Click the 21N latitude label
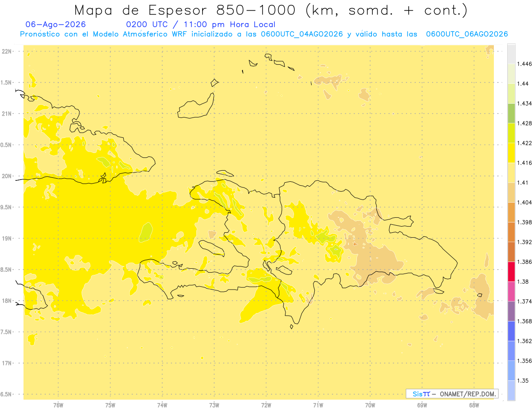The image size is (532, 411). point(7,114)
